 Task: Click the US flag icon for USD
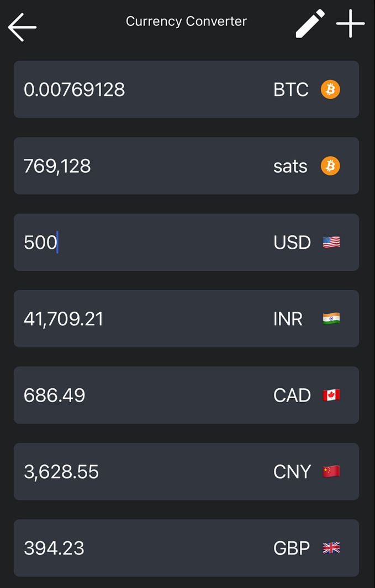[330, 242]
